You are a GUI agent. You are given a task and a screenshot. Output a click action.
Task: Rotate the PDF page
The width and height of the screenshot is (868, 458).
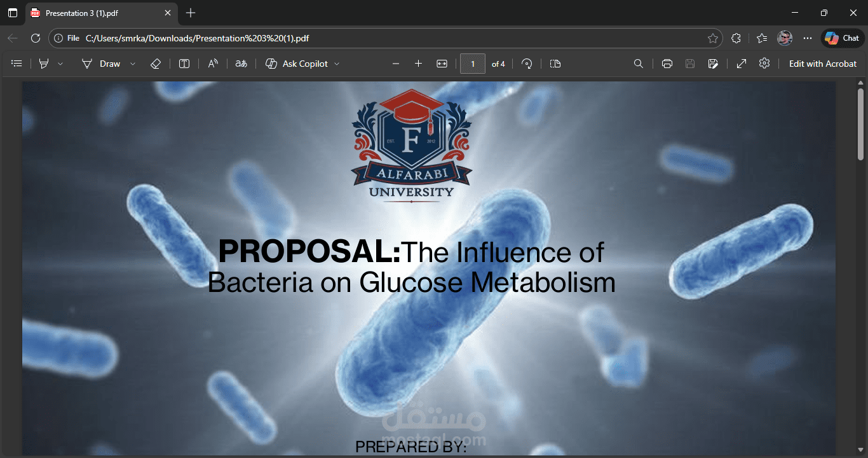[x=527, y=63]
